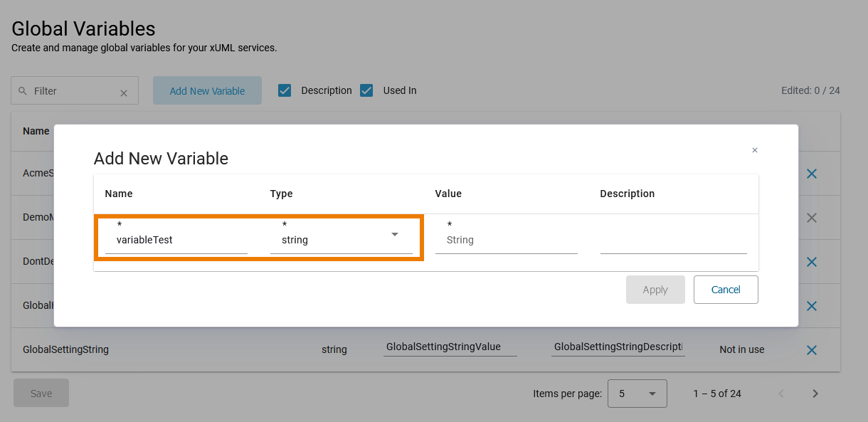
Task: Open the Type dropdown showing string
Action: 341,240
